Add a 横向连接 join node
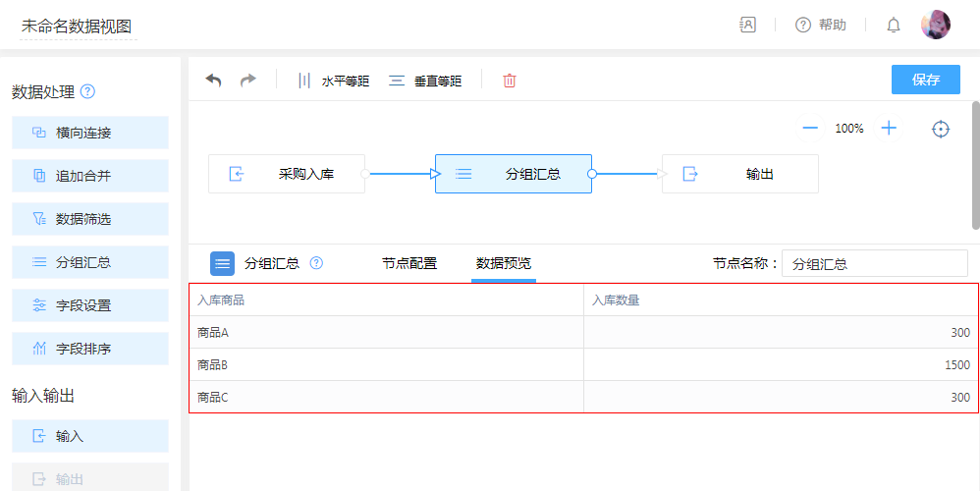 pos(90,133)
